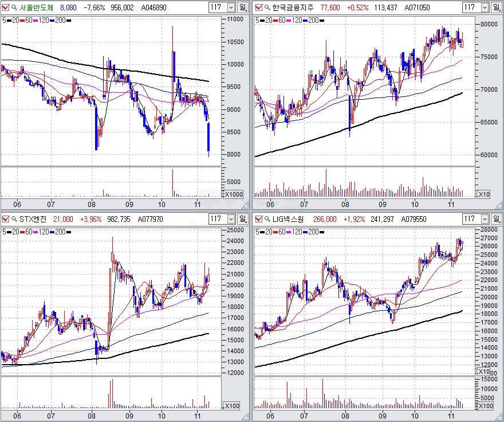Click the 일 daily period button in 서울반도체 chart

(x=243, y=7)
